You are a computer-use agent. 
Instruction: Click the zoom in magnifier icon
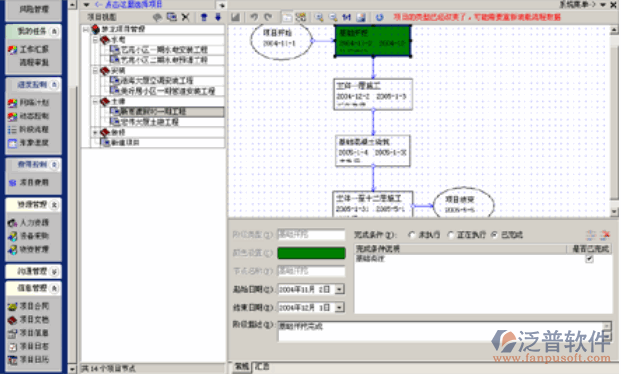click(319, 17)
